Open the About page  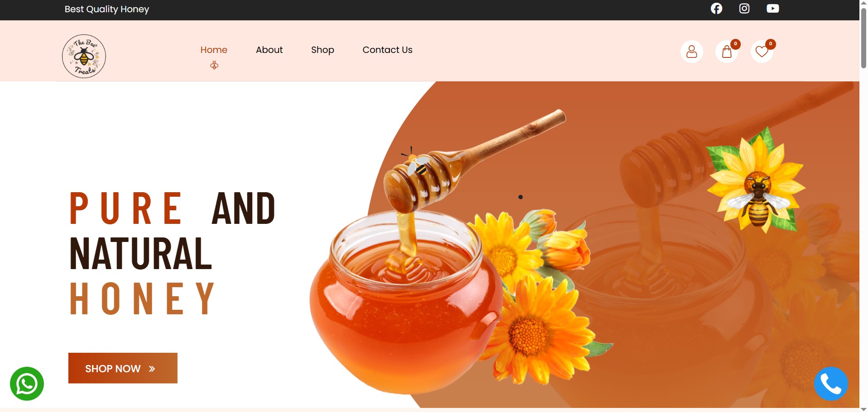269,50
